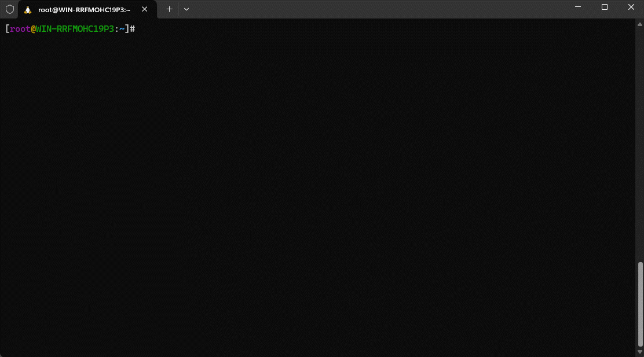Click the orange @ symbol in prompt
This screenshot has width=644, height=357.
click(x=33, y=28)
